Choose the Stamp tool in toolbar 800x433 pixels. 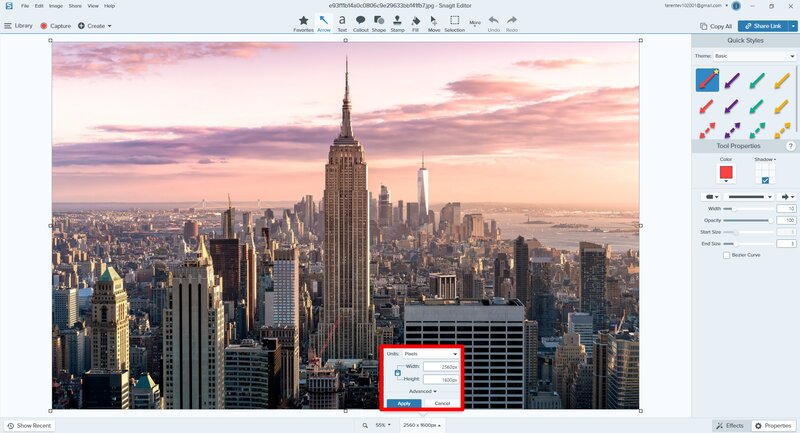[397, 21]
